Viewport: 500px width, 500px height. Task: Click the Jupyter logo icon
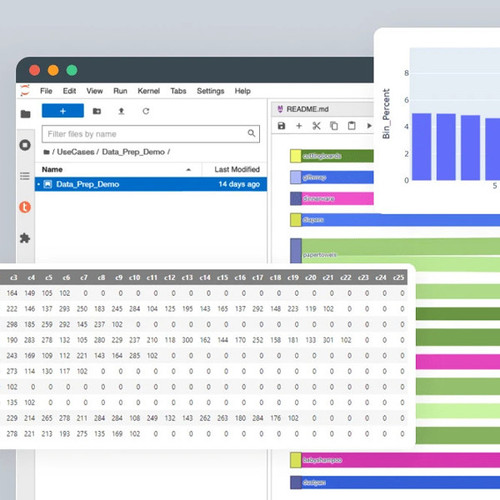coord(25,91)
